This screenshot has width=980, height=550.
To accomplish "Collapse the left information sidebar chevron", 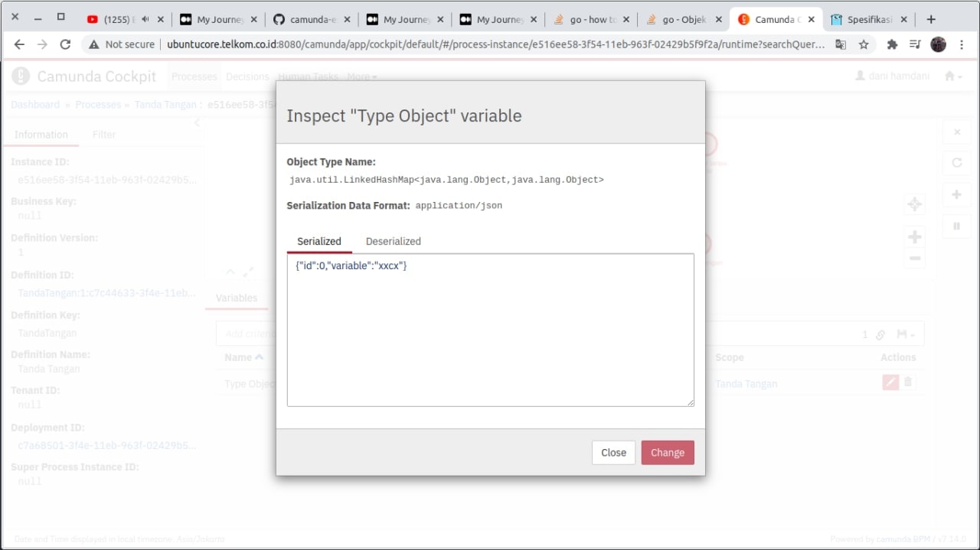I will tap(197, 122).
